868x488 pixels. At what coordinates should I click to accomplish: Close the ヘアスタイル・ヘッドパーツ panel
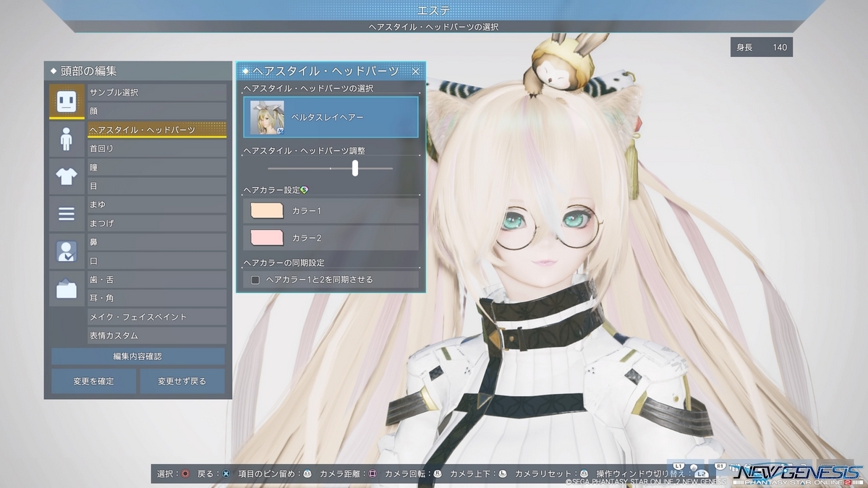coord(416,71)
